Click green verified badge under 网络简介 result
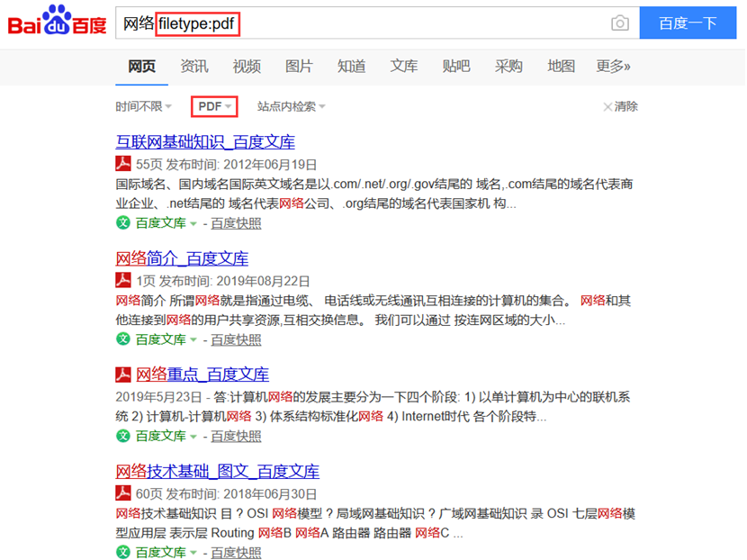This screenshot has width=747, height=560. [123, 339]
